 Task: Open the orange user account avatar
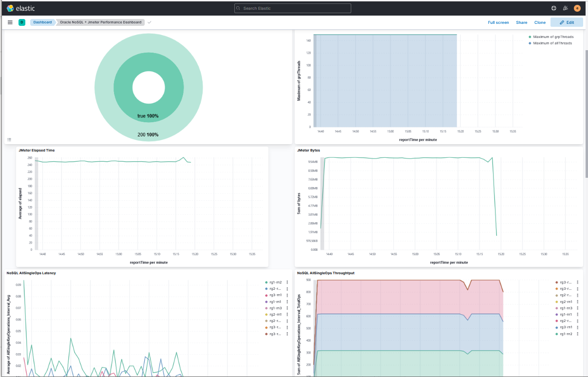tap(577, 8)
